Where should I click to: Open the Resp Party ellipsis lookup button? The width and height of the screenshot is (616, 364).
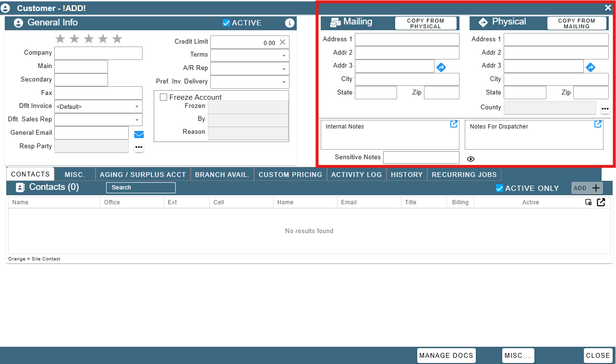coord(139,147)
